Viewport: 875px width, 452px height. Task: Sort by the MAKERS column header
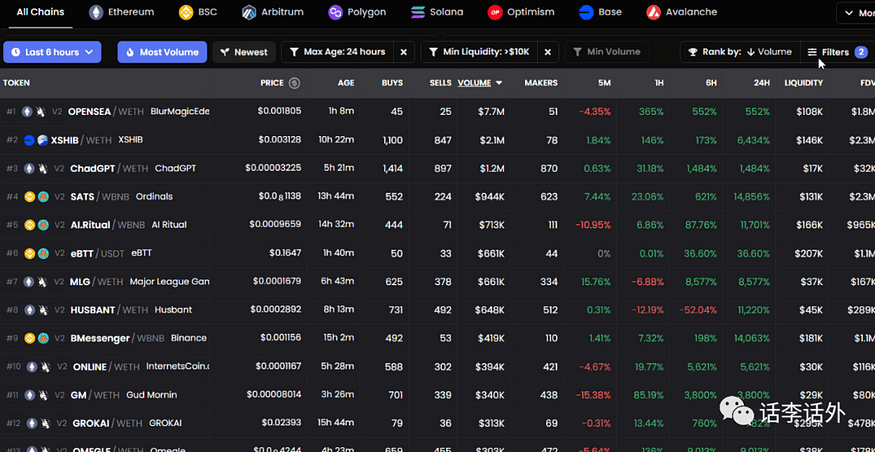[541, 83]
